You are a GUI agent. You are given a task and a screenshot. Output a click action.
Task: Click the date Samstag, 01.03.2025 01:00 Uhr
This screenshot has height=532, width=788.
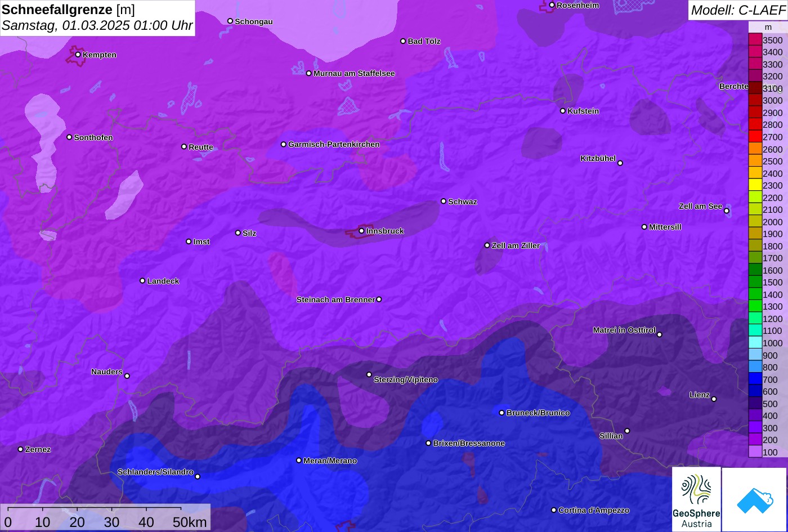coord(97,25)
